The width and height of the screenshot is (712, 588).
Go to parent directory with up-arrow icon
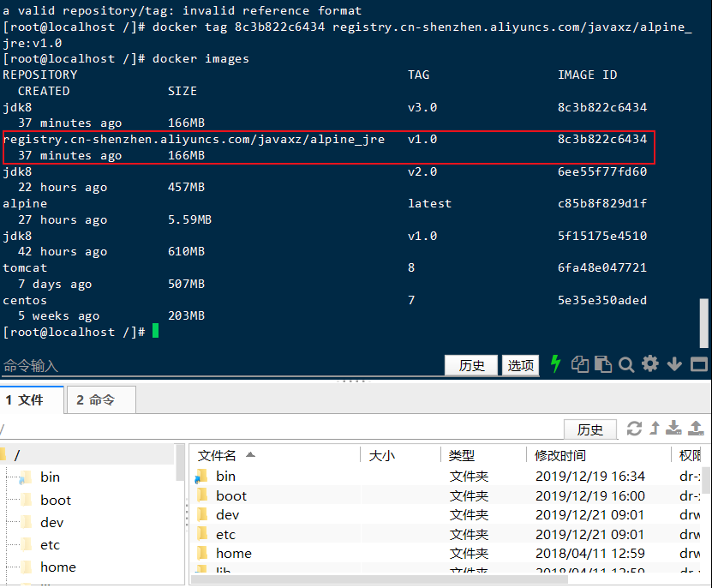click(x=655, y=428)
